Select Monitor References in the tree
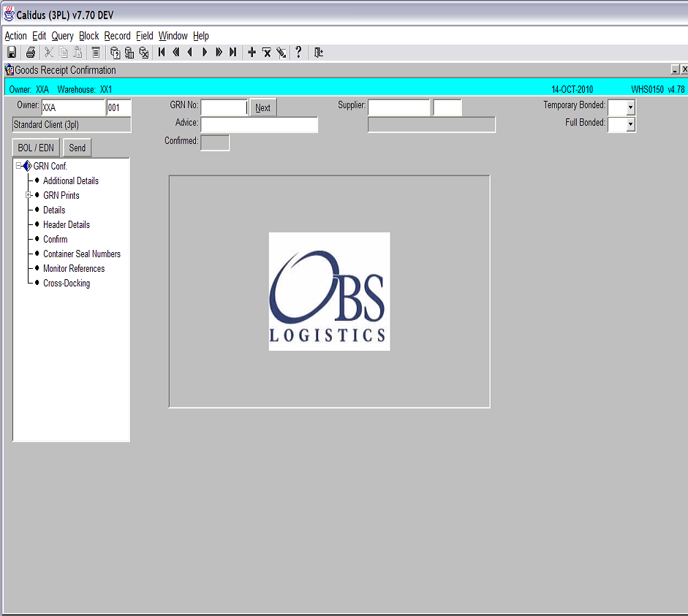This screenshot has height=616, width=688. pyautogui.click(x=74, y=268)
